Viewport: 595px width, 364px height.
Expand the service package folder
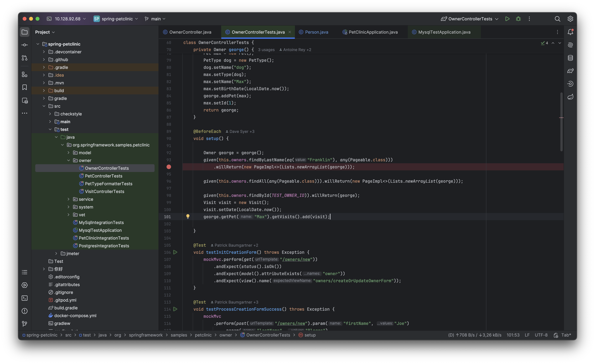(69, 199)
